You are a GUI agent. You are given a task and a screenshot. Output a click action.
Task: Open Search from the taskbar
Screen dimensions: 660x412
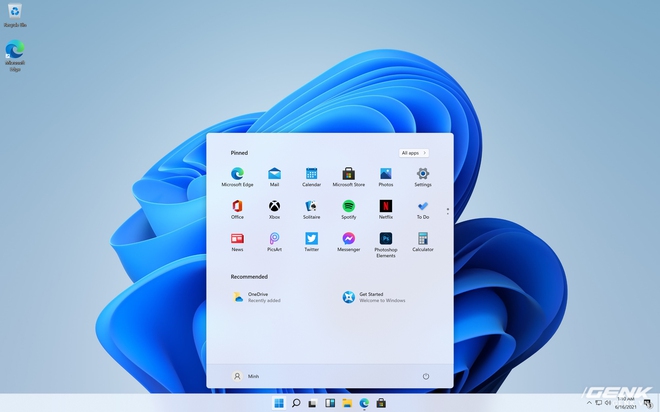tap(296, 403)
